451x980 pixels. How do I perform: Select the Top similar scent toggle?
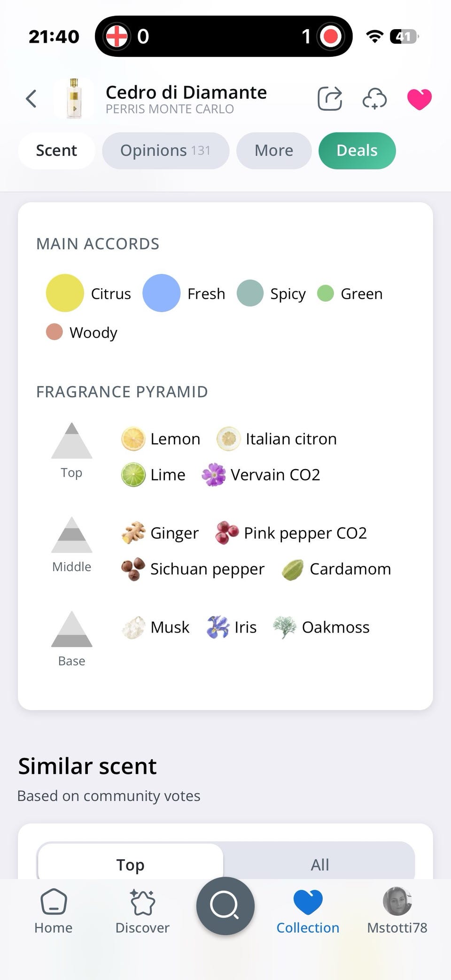coord(130,863)
